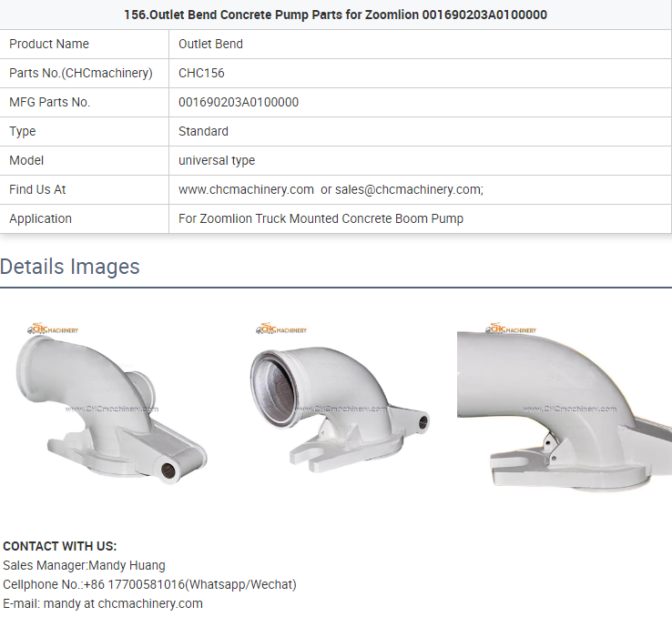Click the Application value for Zoomlion Boom Pump
Screen dimensions: 672x617
point(321,218)
